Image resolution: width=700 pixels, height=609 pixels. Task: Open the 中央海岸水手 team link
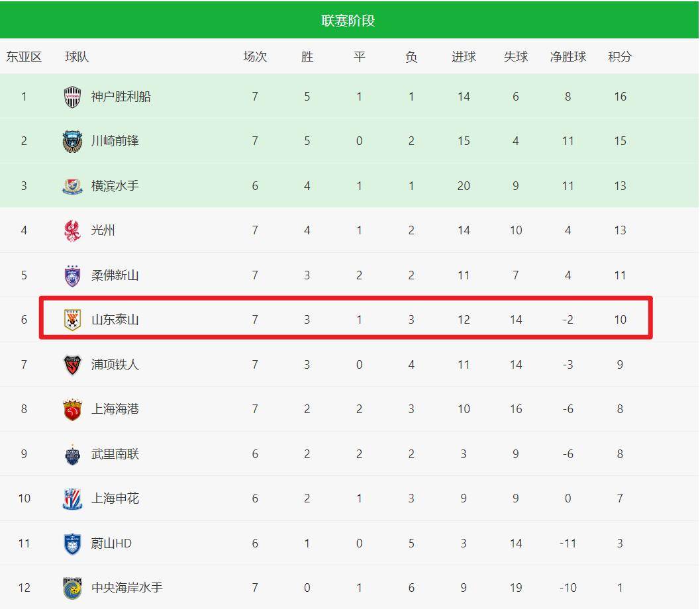click(127, 588)
